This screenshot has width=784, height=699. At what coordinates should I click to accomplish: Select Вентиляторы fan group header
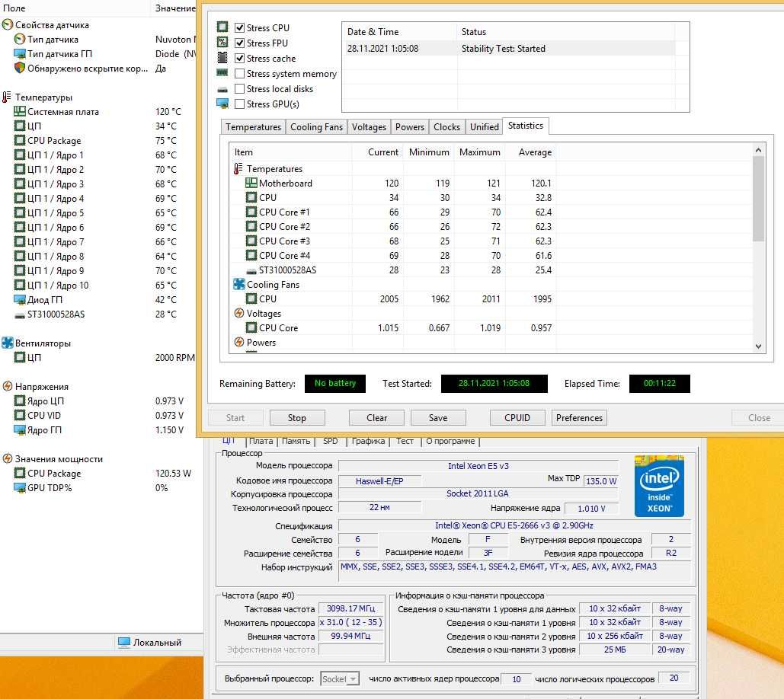click(x=37, y=343)
